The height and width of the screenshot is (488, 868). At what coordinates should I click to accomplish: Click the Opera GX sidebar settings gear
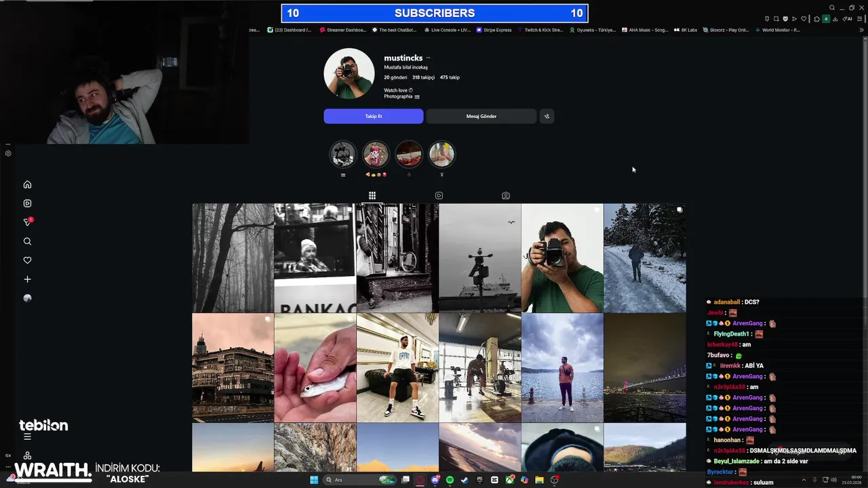[8, 153]
